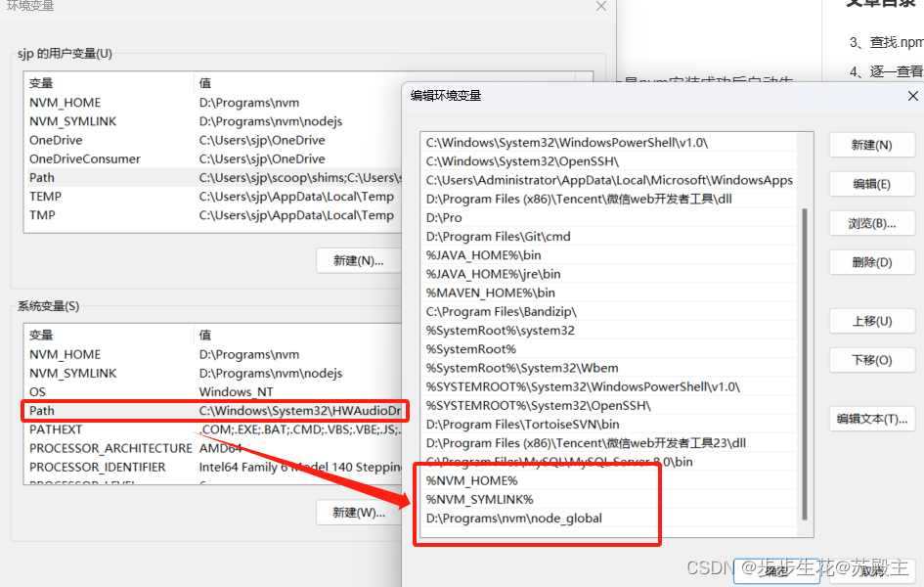Select the %MAVEN_HOME%\bin entry
924x587 pixels.
click(x=490, y=293)
